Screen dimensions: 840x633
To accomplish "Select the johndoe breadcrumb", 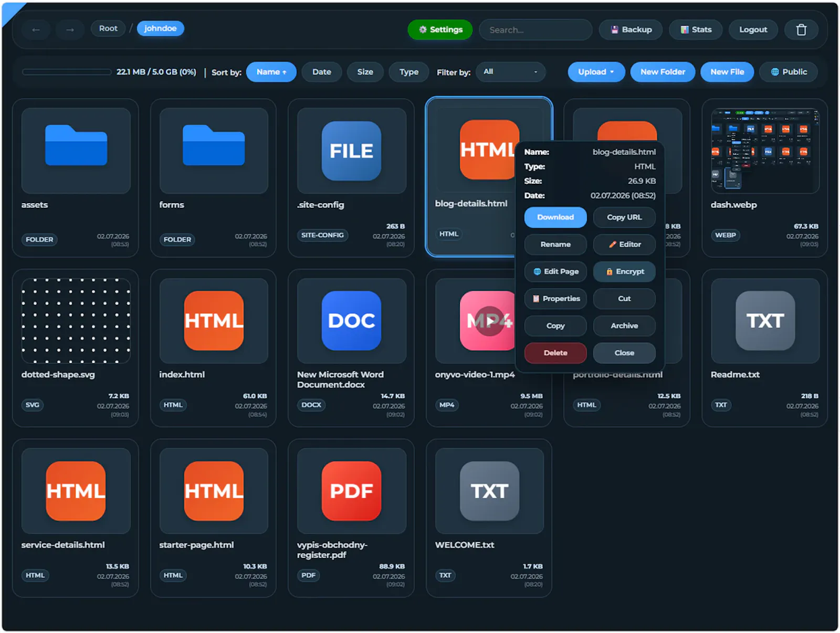I will pos(160,28).
